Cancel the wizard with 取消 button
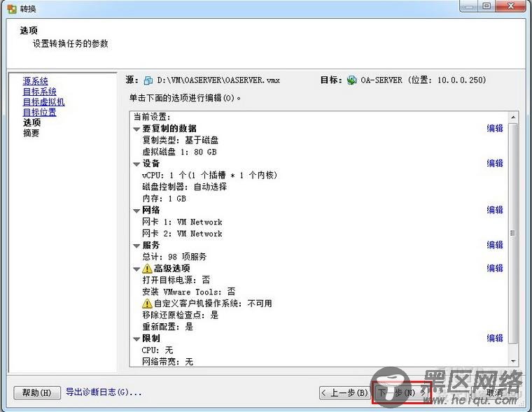Image resolution: width=532 pixels, height=412 pixels. (x=495, y=393)
